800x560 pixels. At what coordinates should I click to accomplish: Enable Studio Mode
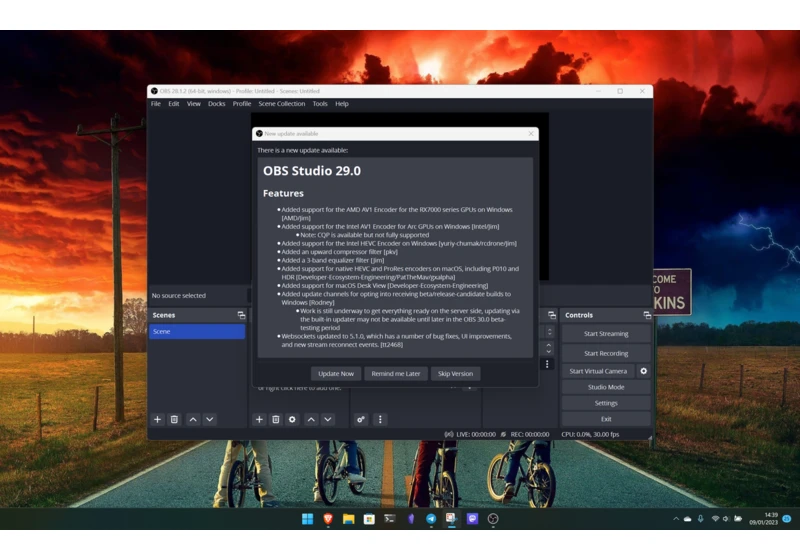pyautogui.click(x=606, y=387)
